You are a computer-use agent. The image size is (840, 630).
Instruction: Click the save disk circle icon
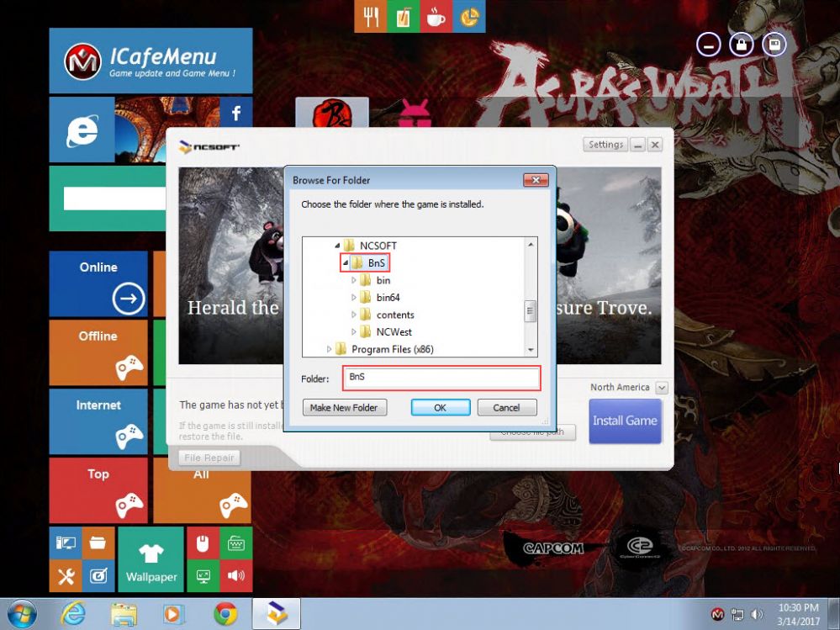[x=774, y=45]
